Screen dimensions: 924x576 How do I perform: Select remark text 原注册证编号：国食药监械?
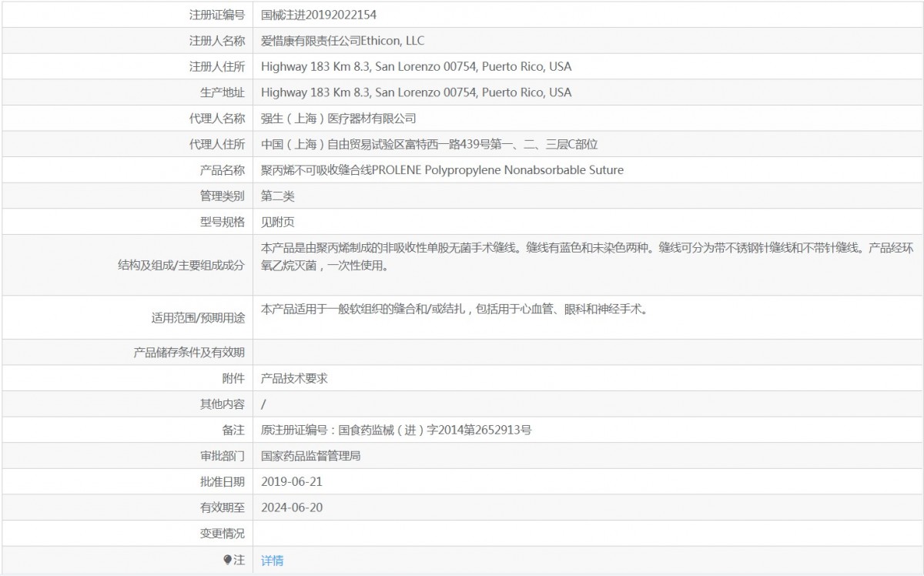397,430
